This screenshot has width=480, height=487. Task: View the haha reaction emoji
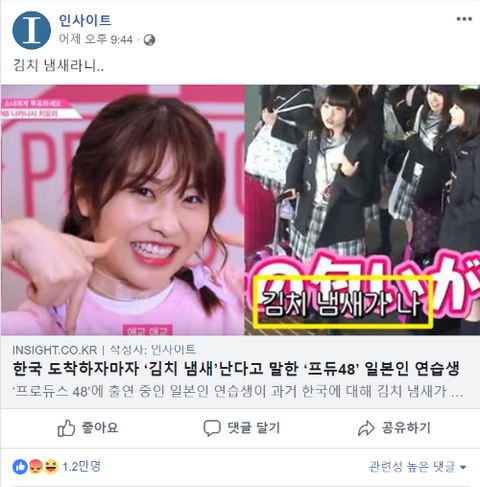click(50, 467)
